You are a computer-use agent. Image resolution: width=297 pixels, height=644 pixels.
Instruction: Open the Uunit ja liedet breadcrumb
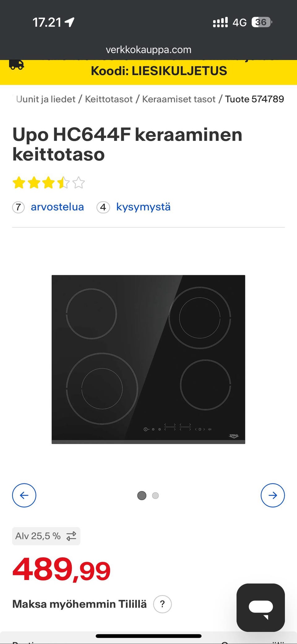coord(45,99)
